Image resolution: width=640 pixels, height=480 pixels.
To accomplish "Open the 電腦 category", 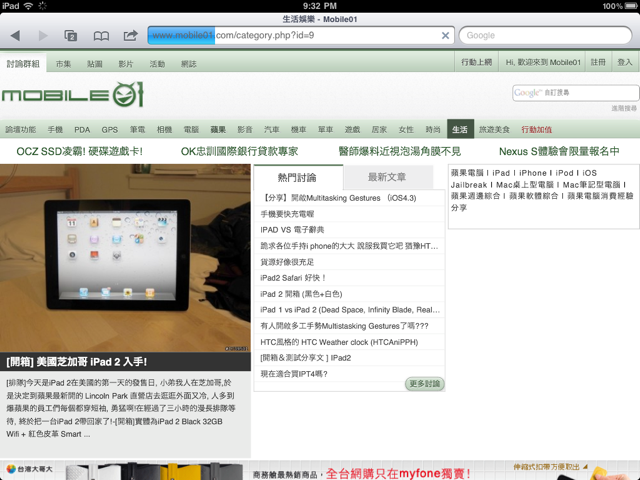I will [x=191, y=129].
